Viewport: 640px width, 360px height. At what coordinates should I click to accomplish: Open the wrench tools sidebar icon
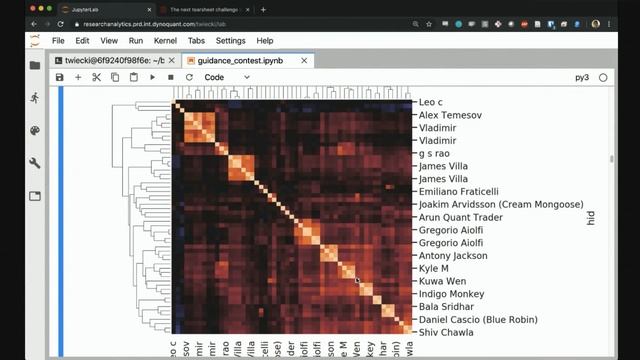click(35, 163)
